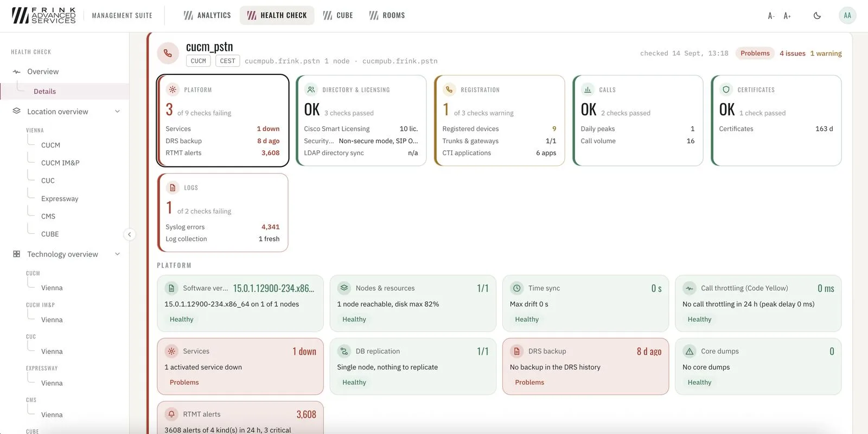This screenshot has height=434, width=868.
Task: Open Vienna under Expressway technology group
Action: (x=52, y=383)
